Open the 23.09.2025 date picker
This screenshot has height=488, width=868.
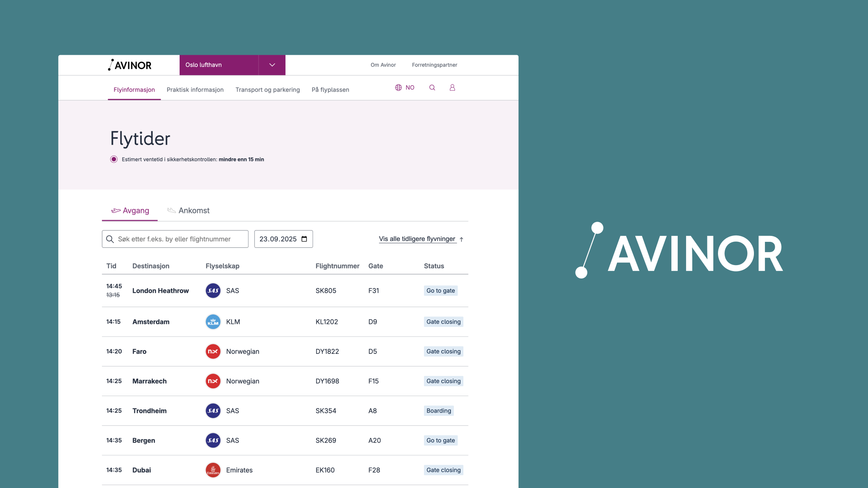pos(278,239)
